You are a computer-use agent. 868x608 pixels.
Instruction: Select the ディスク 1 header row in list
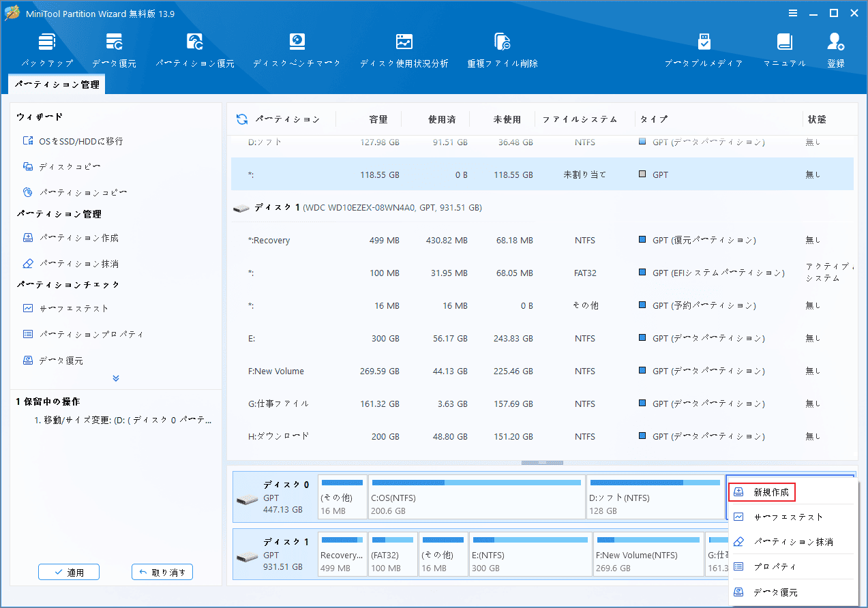tap(542, 207)
